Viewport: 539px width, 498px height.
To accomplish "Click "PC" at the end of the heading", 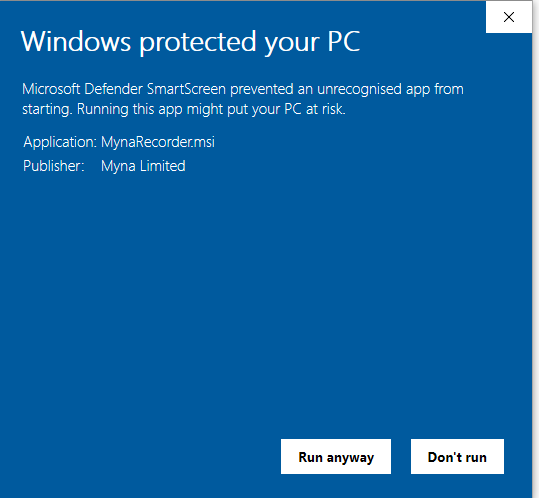I will click(344, 41).
